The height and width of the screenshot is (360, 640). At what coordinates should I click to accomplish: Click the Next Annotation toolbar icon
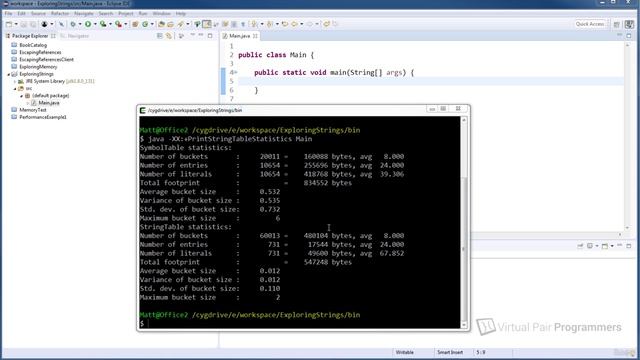point(254,24)
